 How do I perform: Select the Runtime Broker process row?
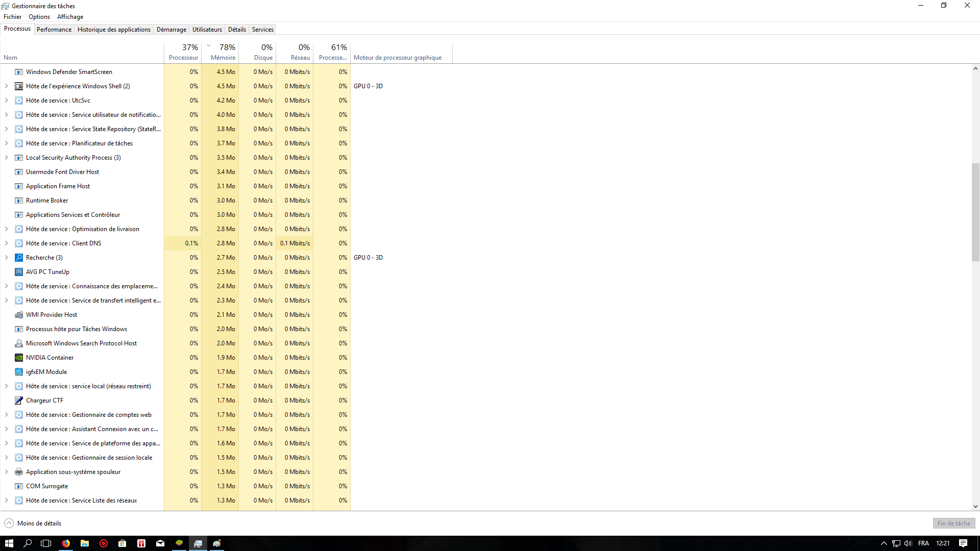click(x=47, y=201)
